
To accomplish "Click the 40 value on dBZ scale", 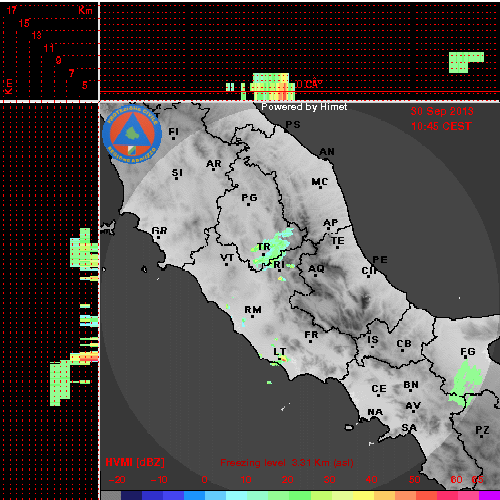I will [371, 480].
